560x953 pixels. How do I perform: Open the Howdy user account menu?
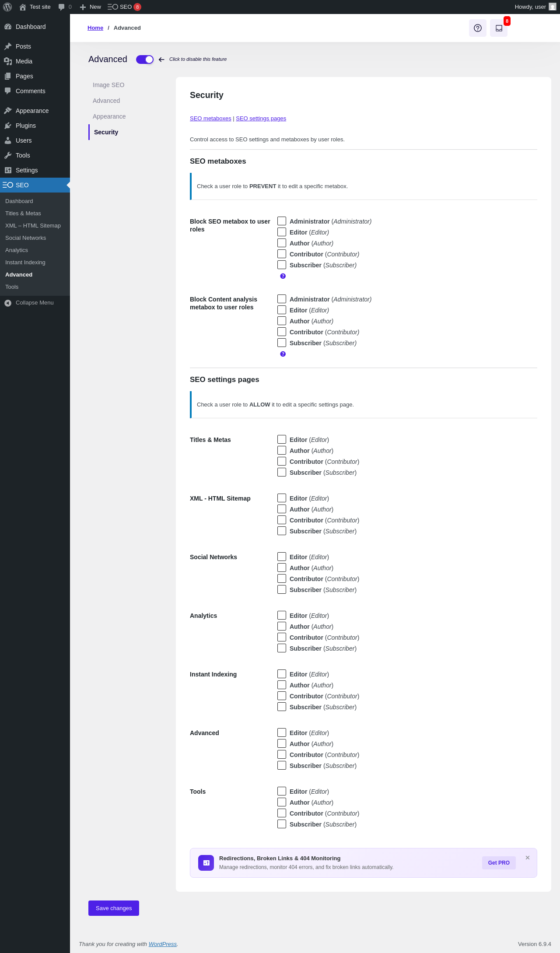pyautogui.click(x=535, y=7)
